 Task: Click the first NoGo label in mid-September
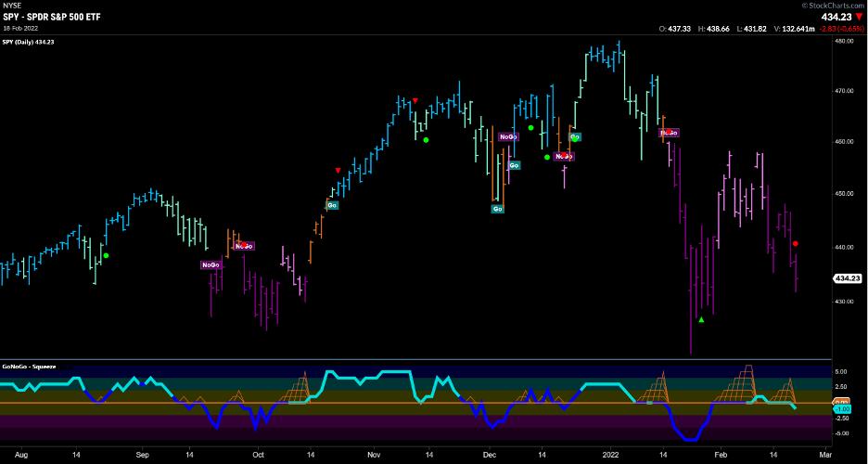pyautogui.click(x=211, y=265)
